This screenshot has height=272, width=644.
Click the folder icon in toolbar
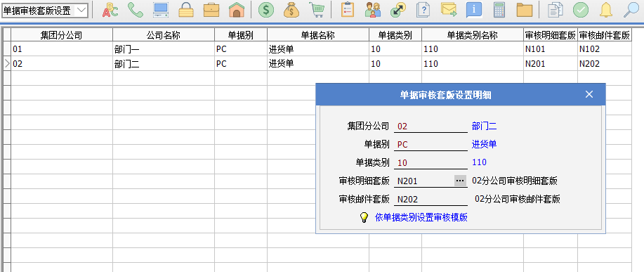coord(525,10)
